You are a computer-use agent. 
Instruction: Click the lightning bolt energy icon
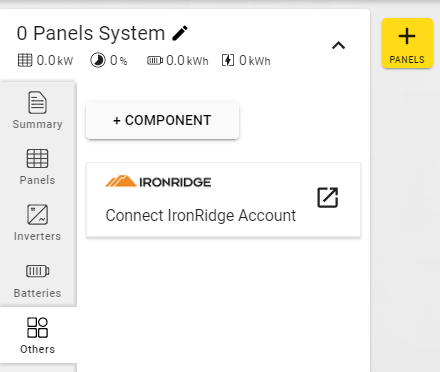point(228,60)
